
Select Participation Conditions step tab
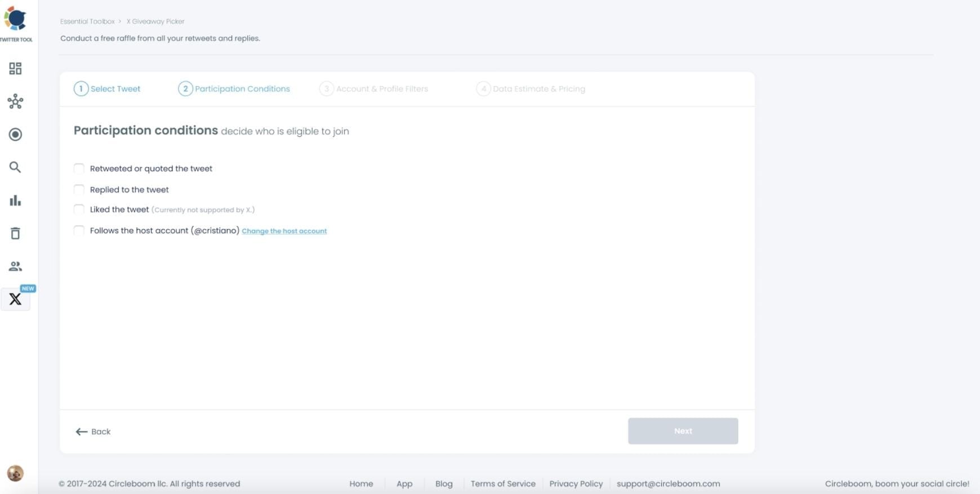(x=234, y=89)
